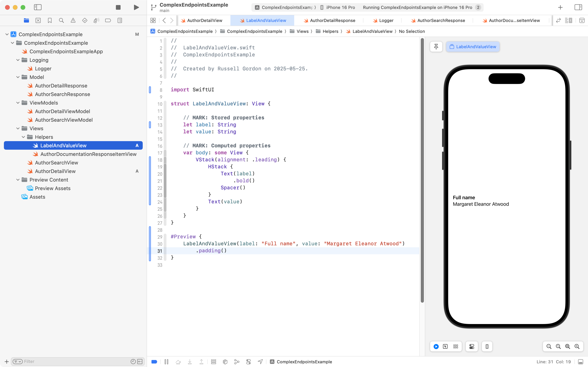Pin the preview with the pin icon
This screenshot has height=367, width=588.
(x=436, y=47)
